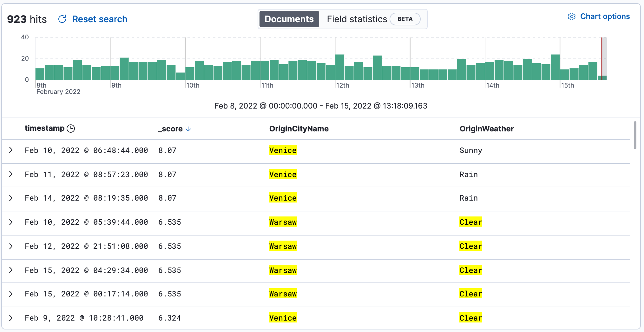Click the Reset search refresh icon
This screenshot has width=644, height=332.
coord(62,19)
